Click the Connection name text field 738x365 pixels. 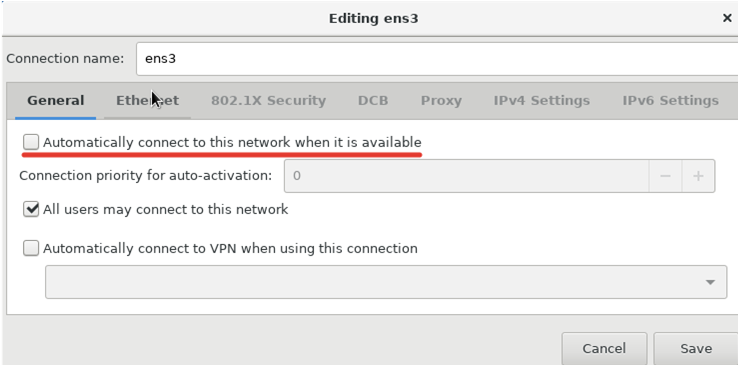pos(437,59)
